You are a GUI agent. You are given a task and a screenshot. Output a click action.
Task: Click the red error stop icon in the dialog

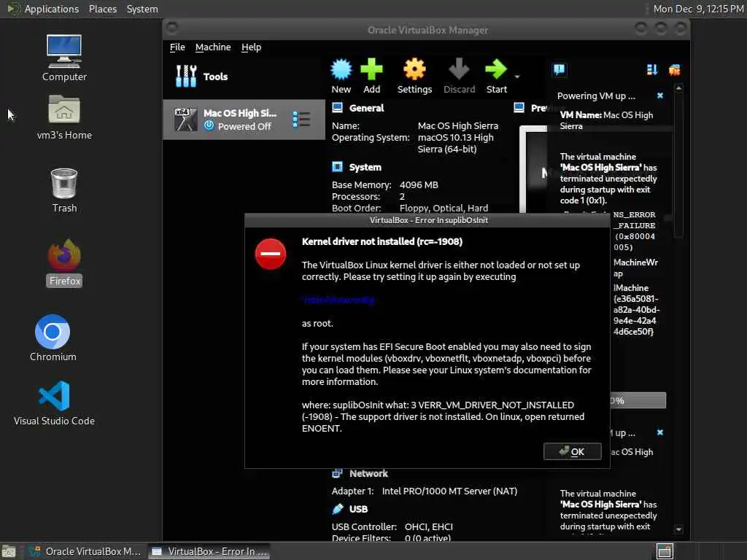click(x=270, y=254)
